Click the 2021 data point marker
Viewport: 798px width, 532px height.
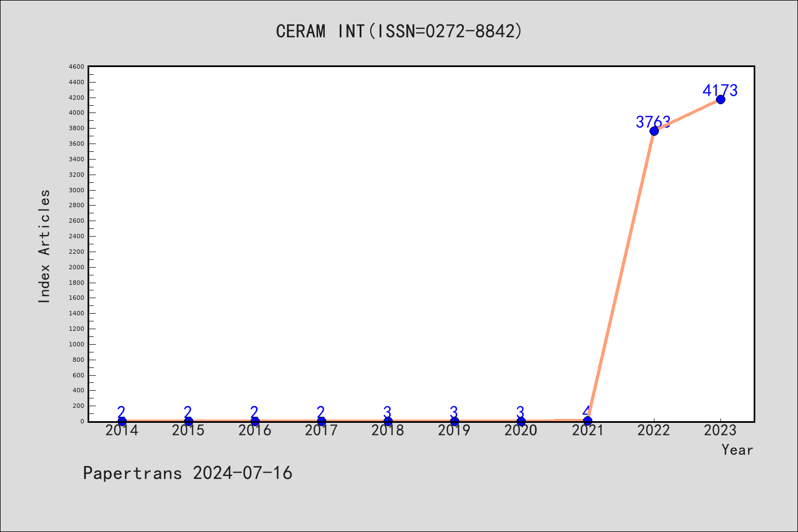587,421
